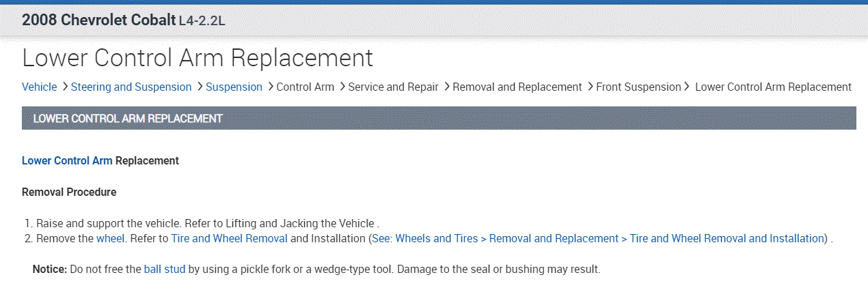The height and width of the screenshot is (303, 868).
Task: Click the chevron before the Control Arm breadcrumb
Action: pyautogui.click(x=270, y=87)
